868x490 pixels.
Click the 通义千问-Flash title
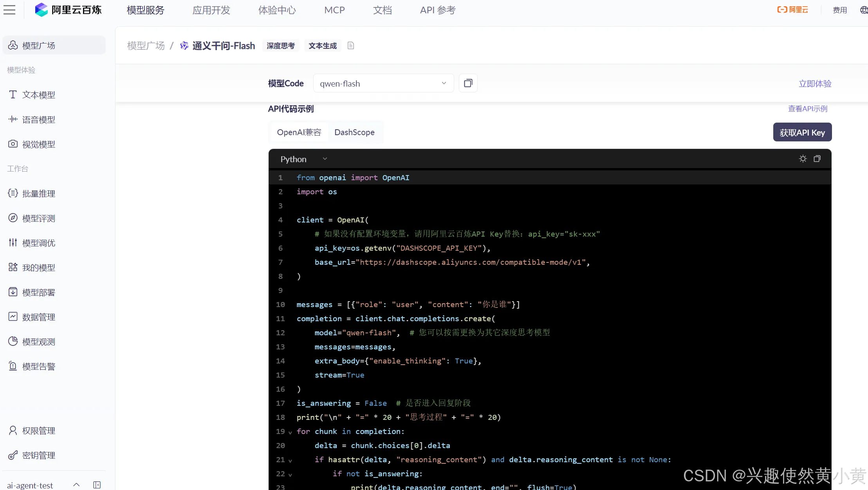(224, 46)
